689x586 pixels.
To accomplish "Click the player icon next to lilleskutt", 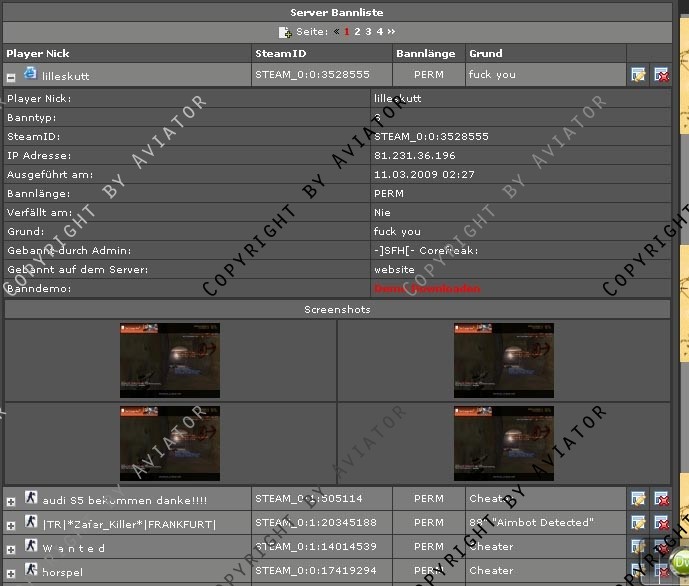I will (x=30, y=74).
